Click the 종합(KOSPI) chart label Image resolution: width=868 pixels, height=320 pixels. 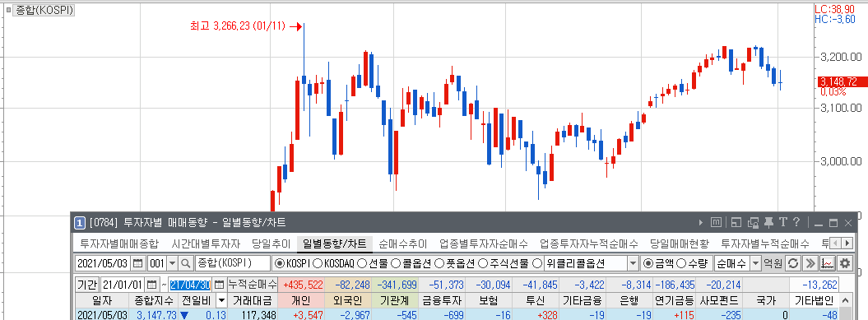(x=44, y=10)
